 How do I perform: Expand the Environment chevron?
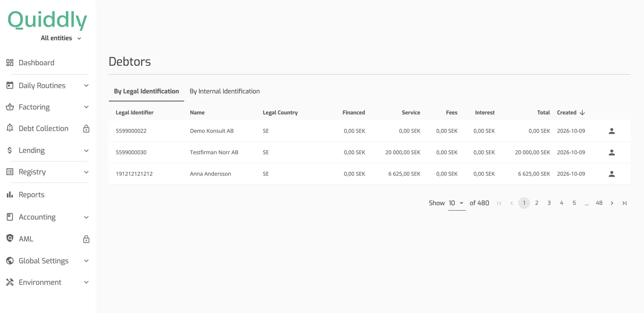(x=86, y=282)
